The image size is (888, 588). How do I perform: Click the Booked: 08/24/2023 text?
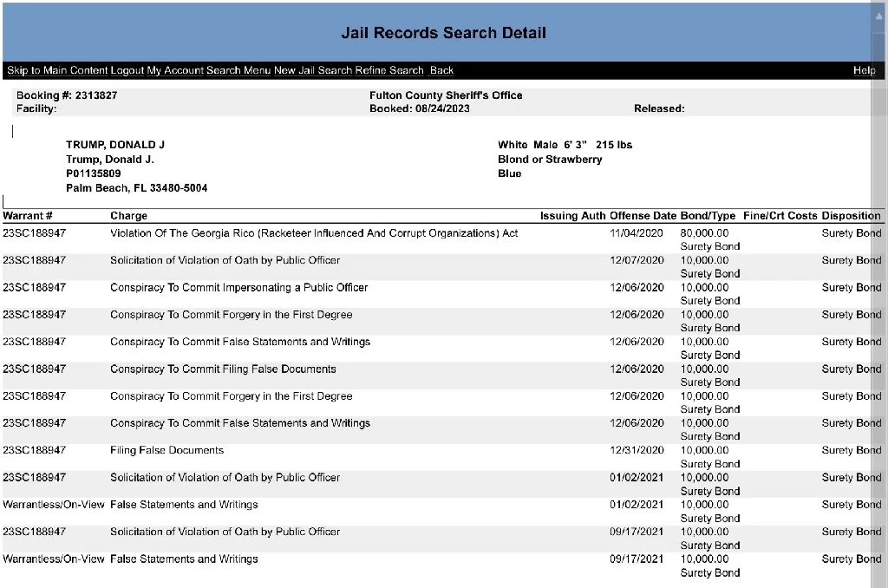[x=420, y=108]
